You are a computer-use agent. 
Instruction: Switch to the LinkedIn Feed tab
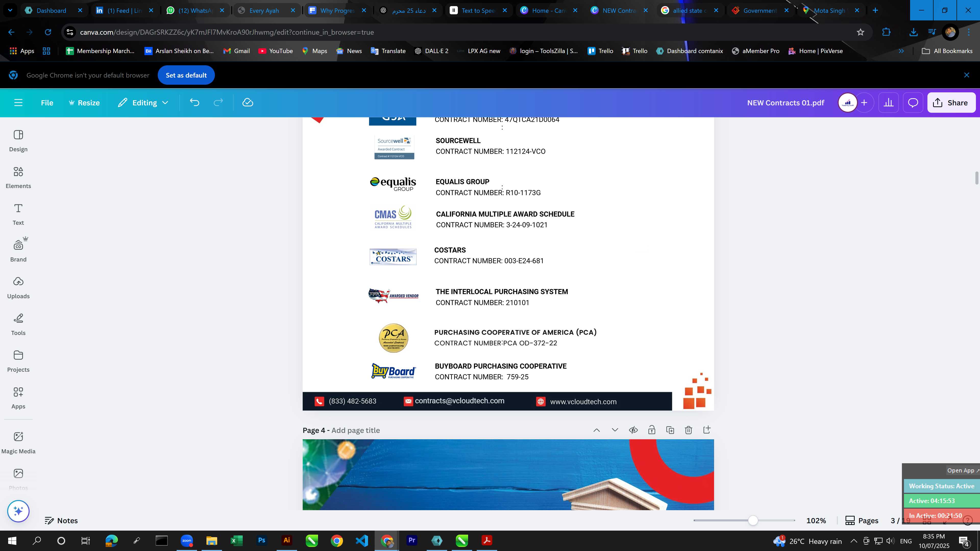point(125,10)
